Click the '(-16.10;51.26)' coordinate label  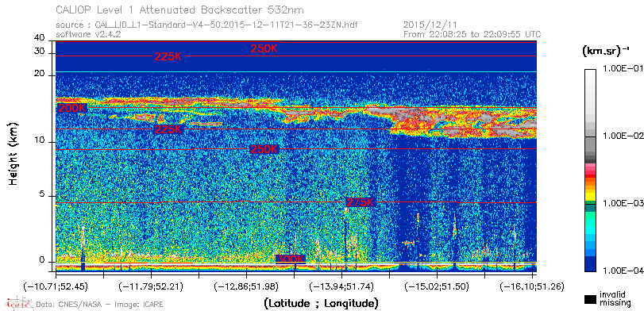click(x=532, y=286)
